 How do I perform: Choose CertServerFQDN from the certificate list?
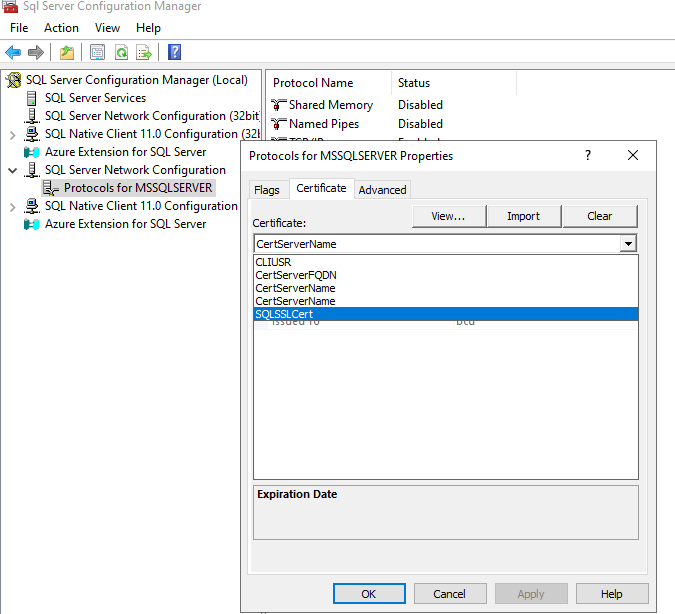click(295, 275)
